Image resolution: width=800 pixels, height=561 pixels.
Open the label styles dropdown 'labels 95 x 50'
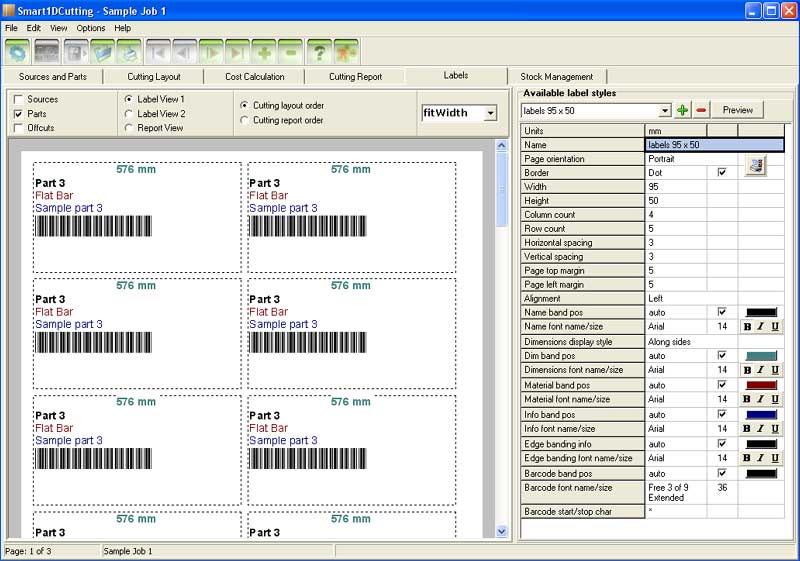pos(664,110)
